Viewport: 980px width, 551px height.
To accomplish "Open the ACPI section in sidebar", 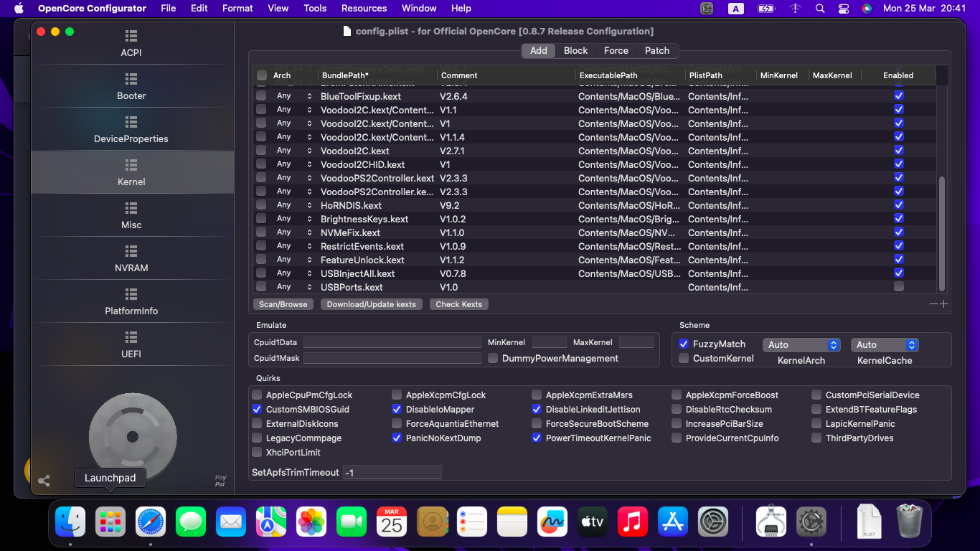I will pyautogui.click(x=131, y=43).
